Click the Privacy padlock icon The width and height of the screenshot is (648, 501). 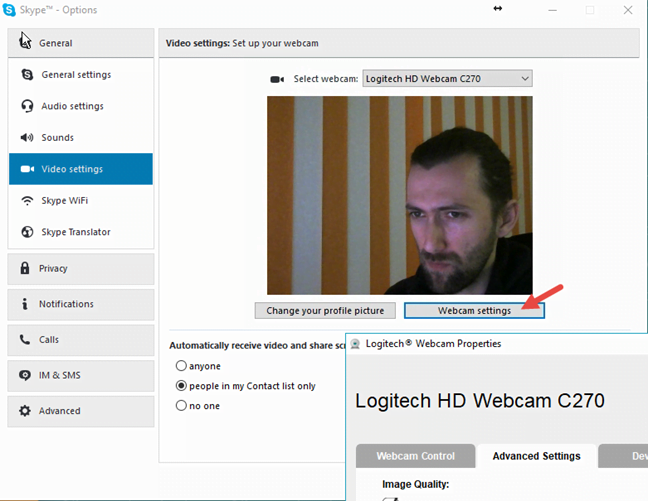(x=25, y=268)
